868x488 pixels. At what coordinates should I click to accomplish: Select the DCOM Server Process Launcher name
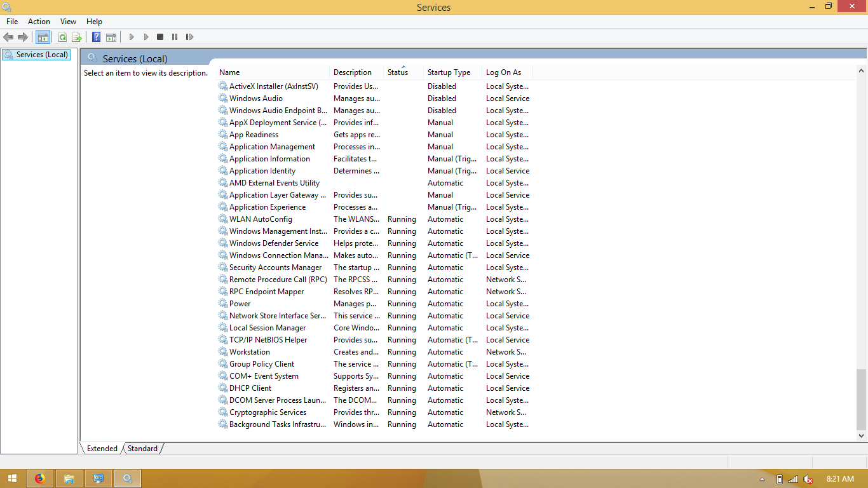[278, 400]
